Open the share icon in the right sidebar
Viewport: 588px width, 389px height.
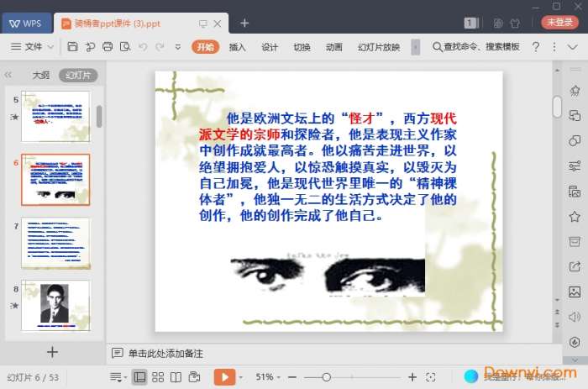pos(575,266)
